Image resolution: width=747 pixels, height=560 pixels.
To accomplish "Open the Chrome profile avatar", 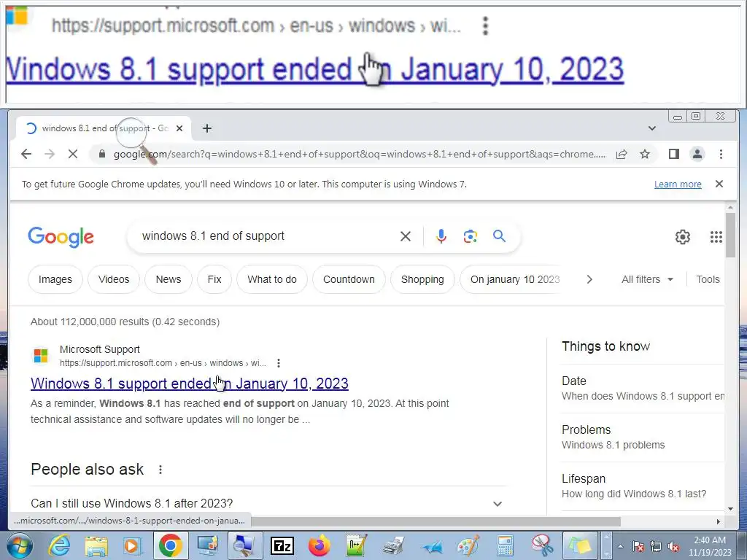I will tap(697, 154).
